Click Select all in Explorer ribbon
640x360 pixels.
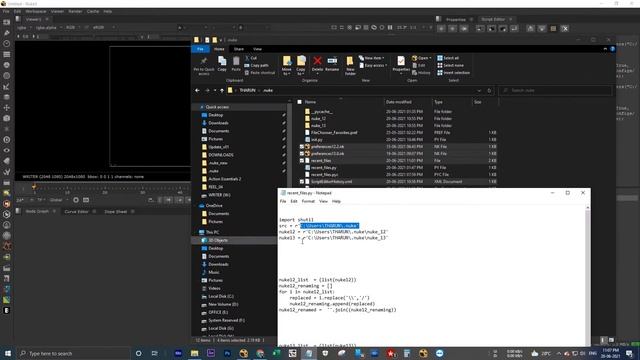pyautogui.click(x=448, y=58)
